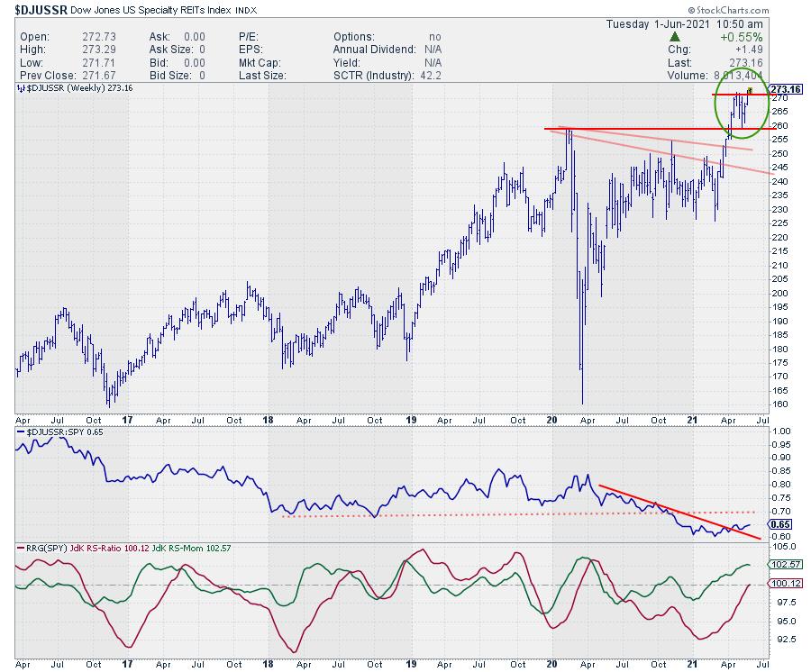Click the red line marker before RRG(SPY)

(x=21, y=546)
